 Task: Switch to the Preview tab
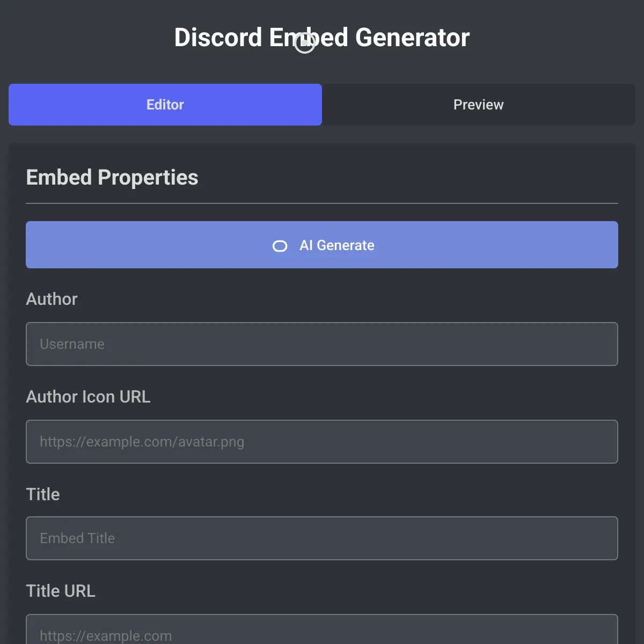click(478, 105)
